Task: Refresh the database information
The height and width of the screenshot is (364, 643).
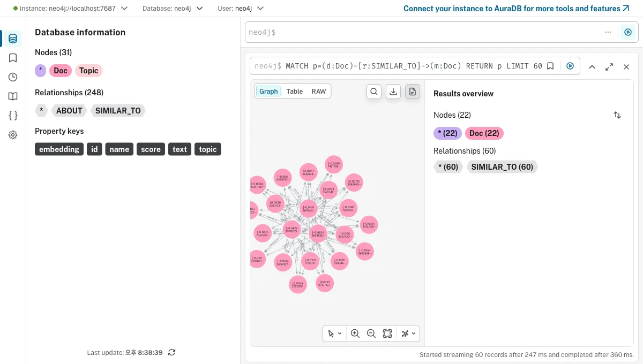Action: pos(171,352)
